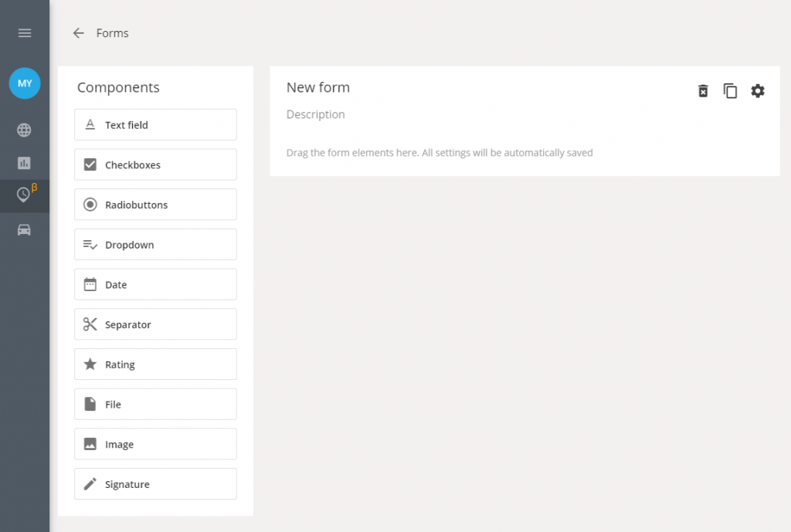Open the time-tracking beta sidebar icon

click(x=24, y=195)
